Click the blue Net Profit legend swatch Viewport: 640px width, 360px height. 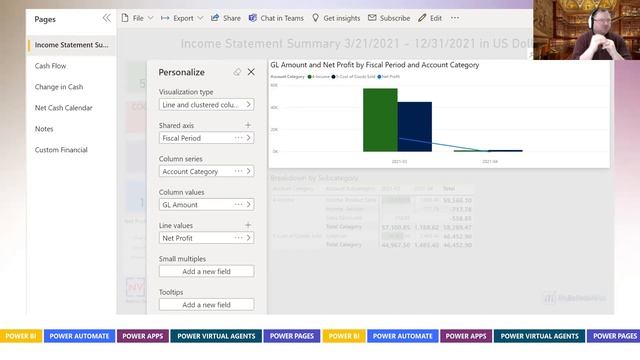point(379,77)
